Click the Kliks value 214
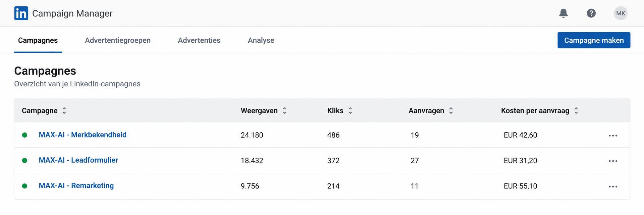644x215 pixels. tap(333, 186)
